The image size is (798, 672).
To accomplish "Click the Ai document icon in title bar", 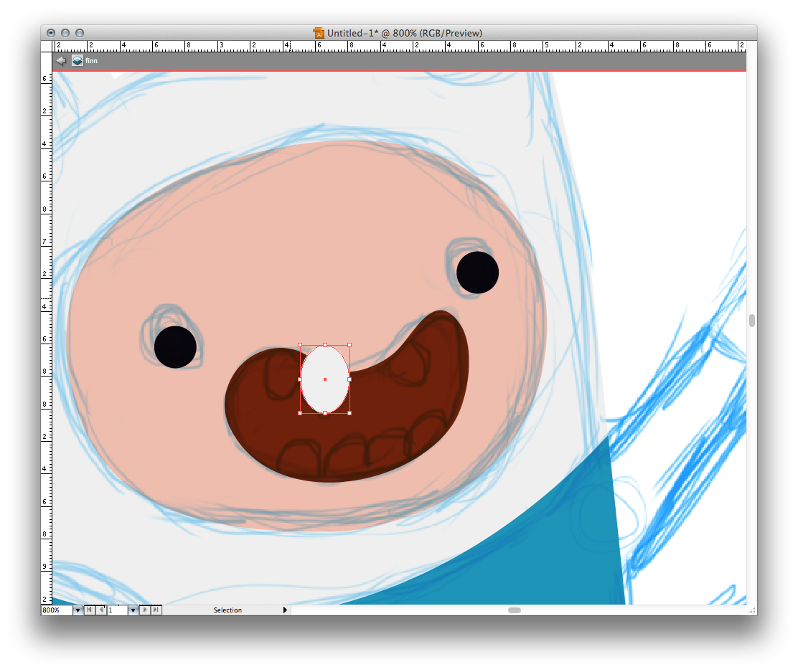I will [x=319, y=33].
